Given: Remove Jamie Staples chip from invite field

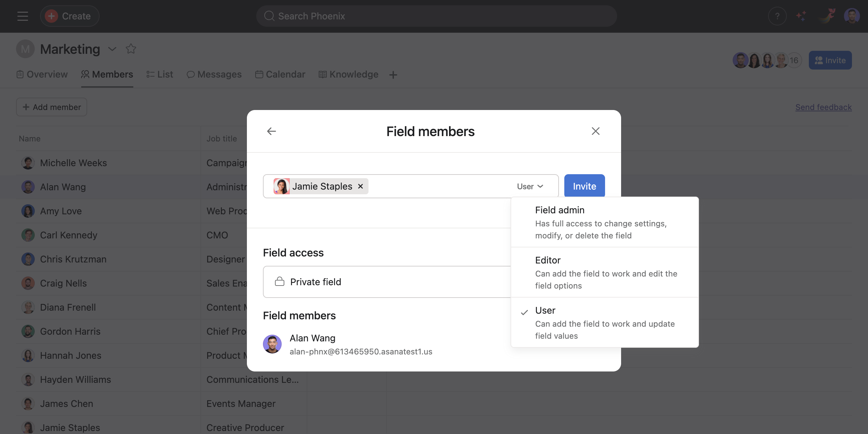Looking at the screenshot, I should (x=360, y=186).
